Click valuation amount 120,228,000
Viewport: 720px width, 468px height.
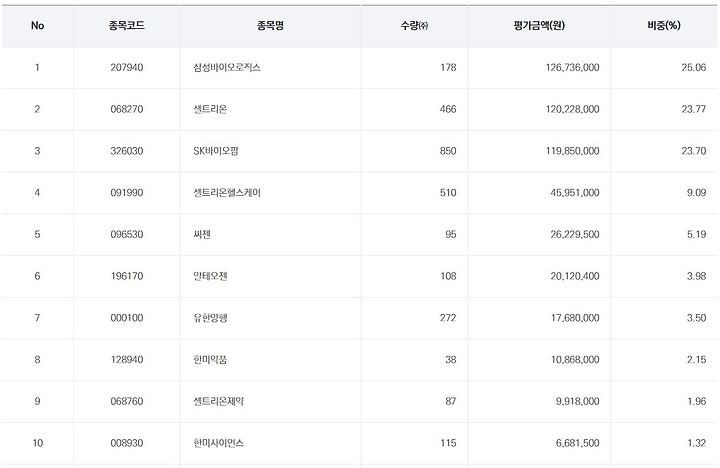[573, 109]
